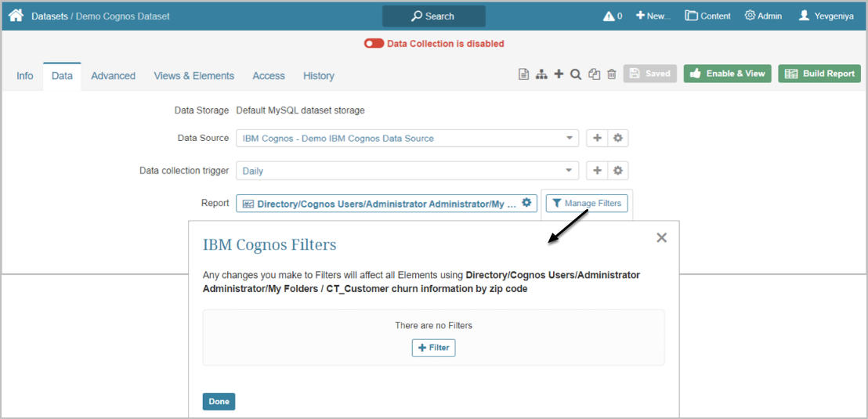This screenshot has height=419, width=868.
Task: Open the Datasets breadcrumb link
Action: click(49, 16)
